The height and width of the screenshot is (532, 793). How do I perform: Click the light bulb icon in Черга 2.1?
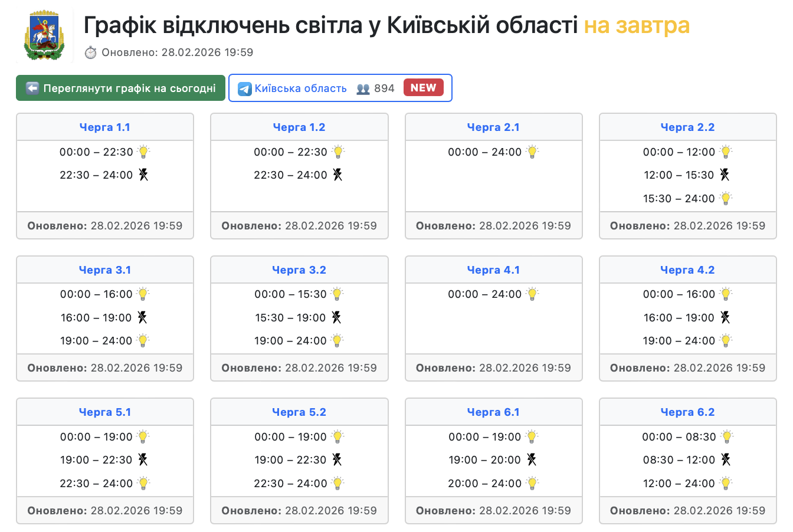[x=532, y=152]
